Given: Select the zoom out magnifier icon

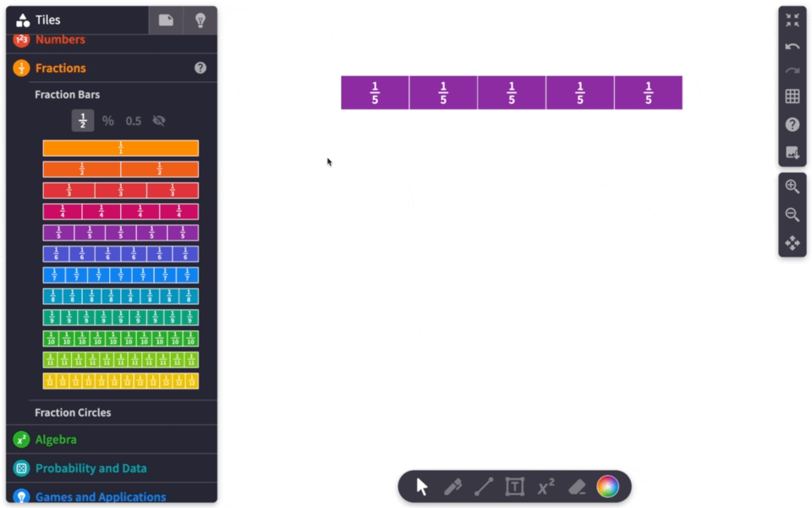Looking at the screenshot, I should click(793, 214).
